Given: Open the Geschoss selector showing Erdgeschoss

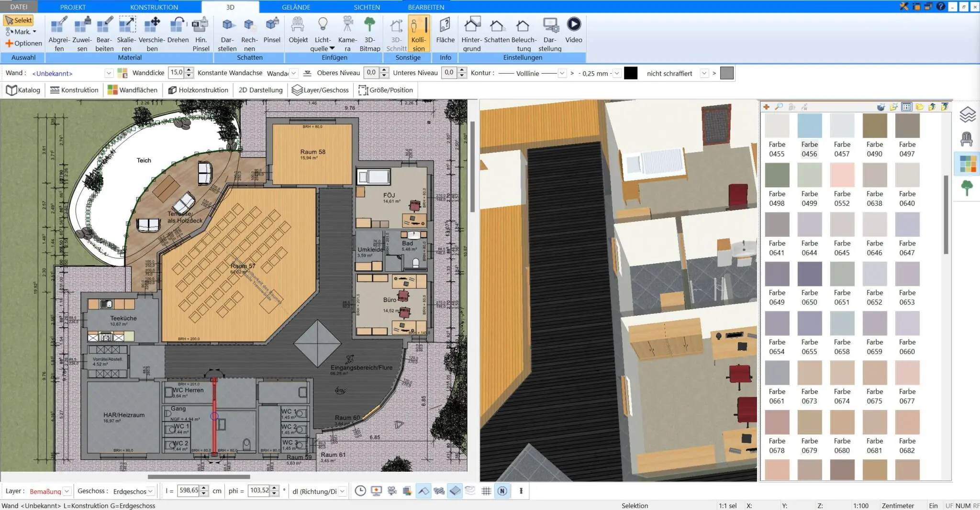Looking at the screenshot, I should pyautogui.click(x=132, y=491).
